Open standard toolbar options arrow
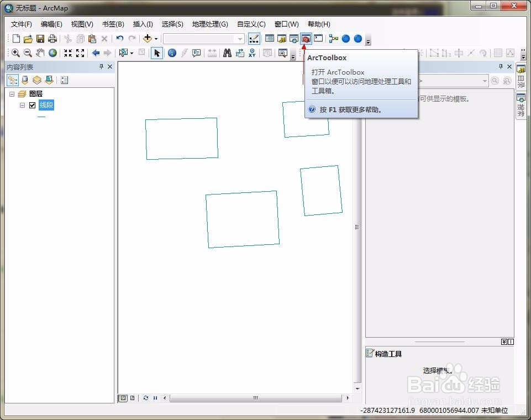The width and height of the screenshot is (531, 420). click(368, 41)
